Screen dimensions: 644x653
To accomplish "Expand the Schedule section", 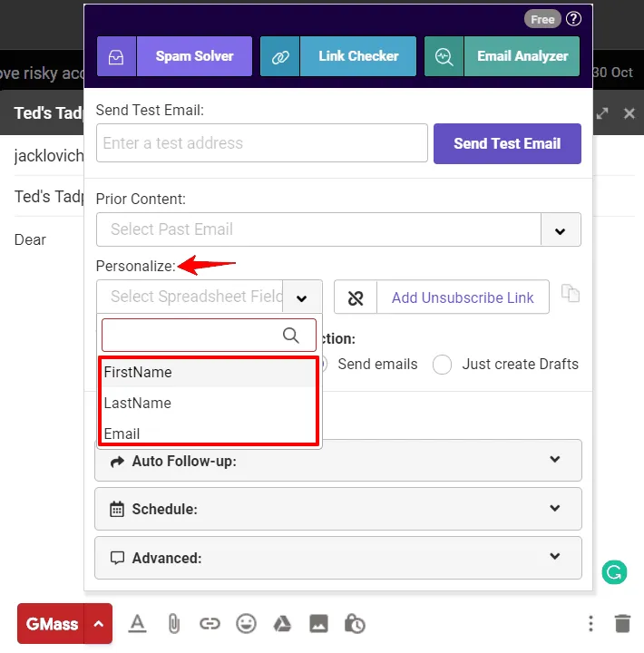I will [338, 509].
